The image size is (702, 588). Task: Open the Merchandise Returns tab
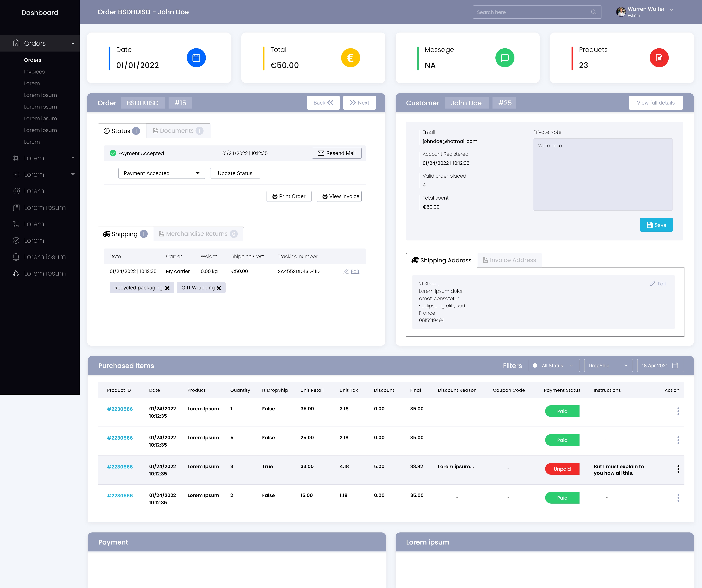[198, 234]
